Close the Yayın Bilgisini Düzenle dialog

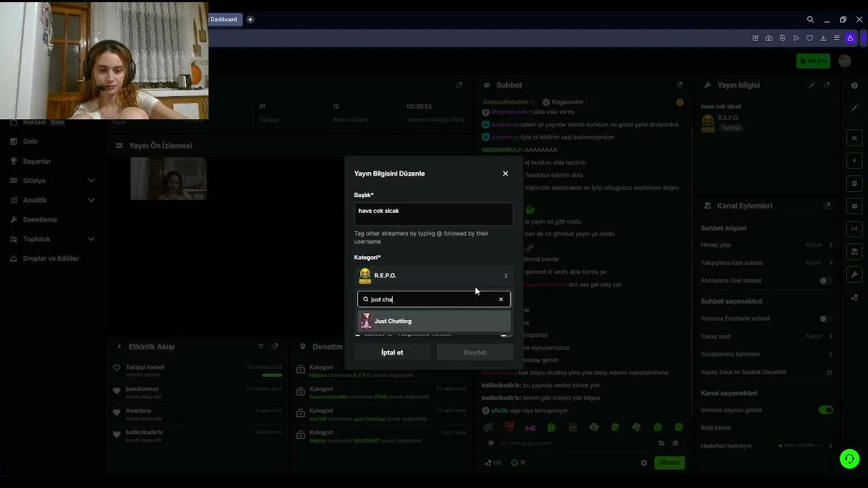[505, 174]
